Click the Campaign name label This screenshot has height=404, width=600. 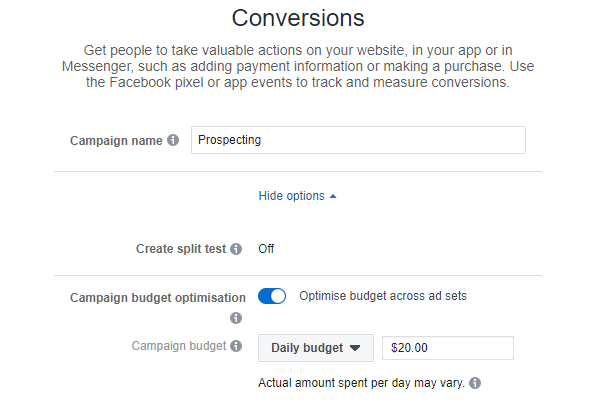(x=116, y=140)
